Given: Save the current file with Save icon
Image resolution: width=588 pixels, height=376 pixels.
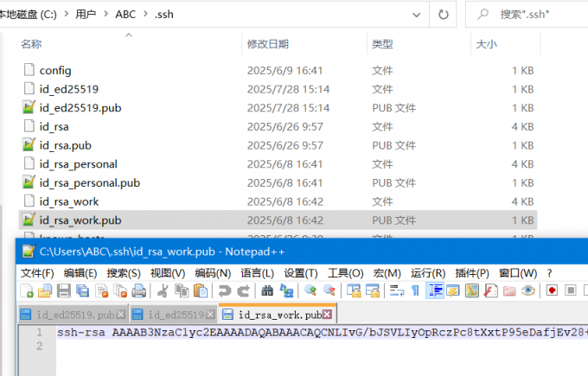Looking at the screenshot, I should click(64, 291).
